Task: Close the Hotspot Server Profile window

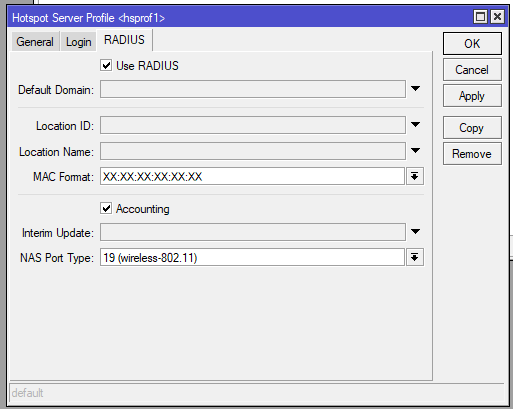Action: [497, 16]
